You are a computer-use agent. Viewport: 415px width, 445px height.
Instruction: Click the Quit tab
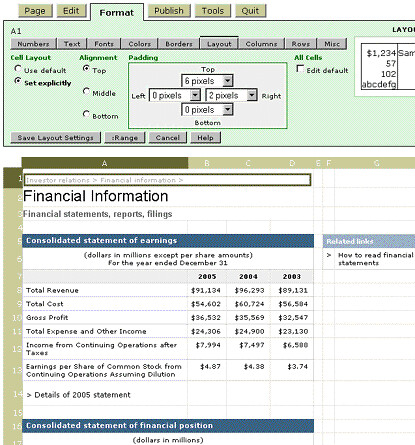tap(250, 11)
